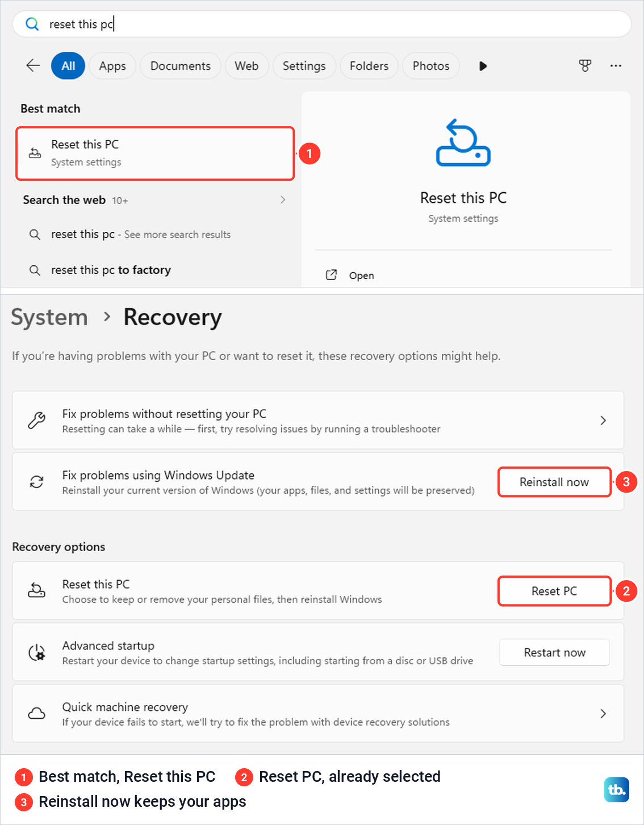Click the Restart now button
This screenshot has height=825, width=644.
(554, 652)
